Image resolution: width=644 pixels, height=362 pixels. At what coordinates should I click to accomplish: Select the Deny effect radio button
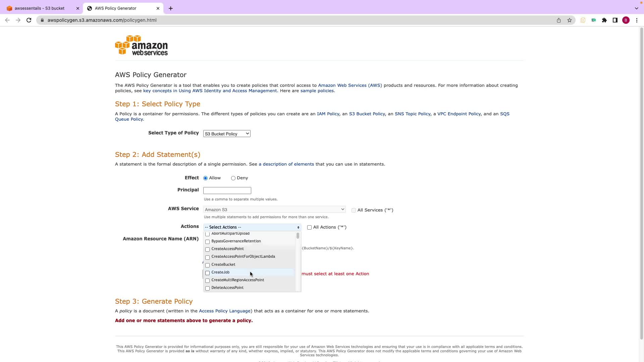pyautogui.click(x=233, y=178)
